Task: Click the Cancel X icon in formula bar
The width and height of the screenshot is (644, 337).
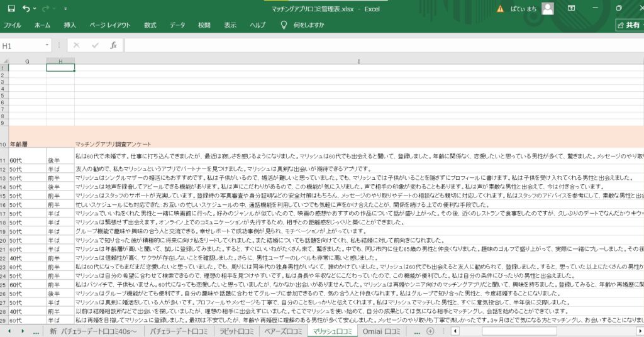Action: click(76, 45)
